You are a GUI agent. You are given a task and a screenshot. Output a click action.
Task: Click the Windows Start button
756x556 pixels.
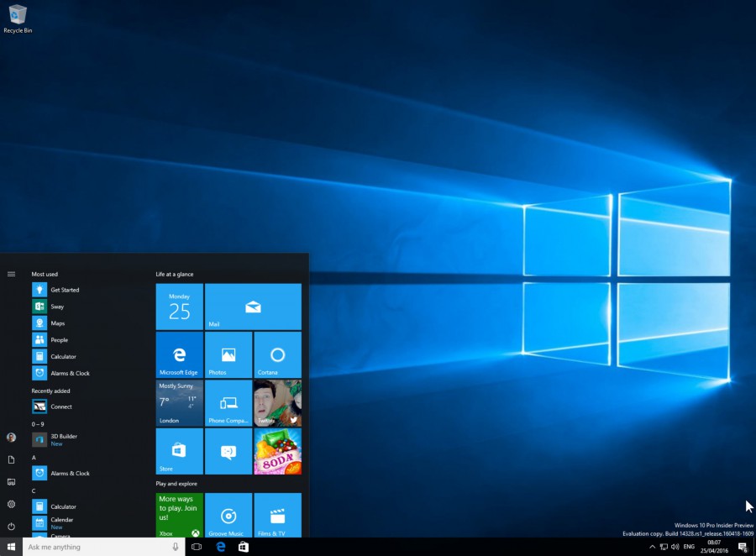click(11, 547)
